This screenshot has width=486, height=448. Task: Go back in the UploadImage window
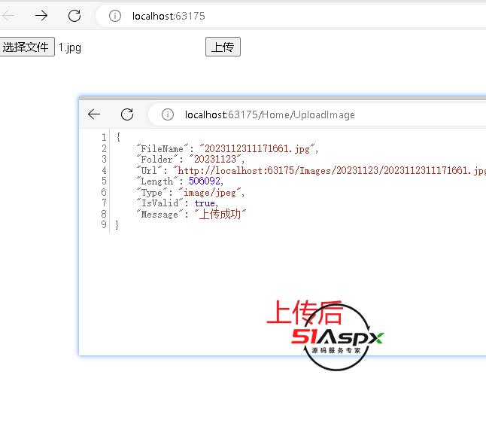(94, 114)
